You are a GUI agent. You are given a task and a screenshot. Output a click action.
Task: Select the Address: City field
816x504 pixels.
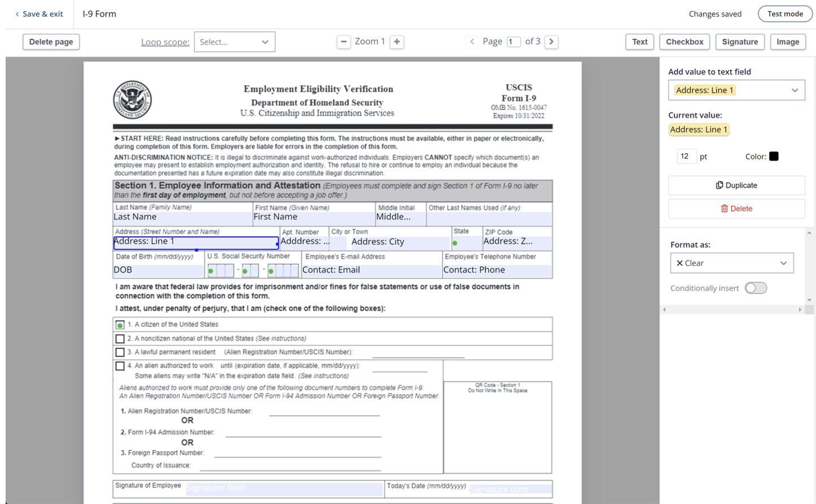pyautogui.click(x=400, y=243)
